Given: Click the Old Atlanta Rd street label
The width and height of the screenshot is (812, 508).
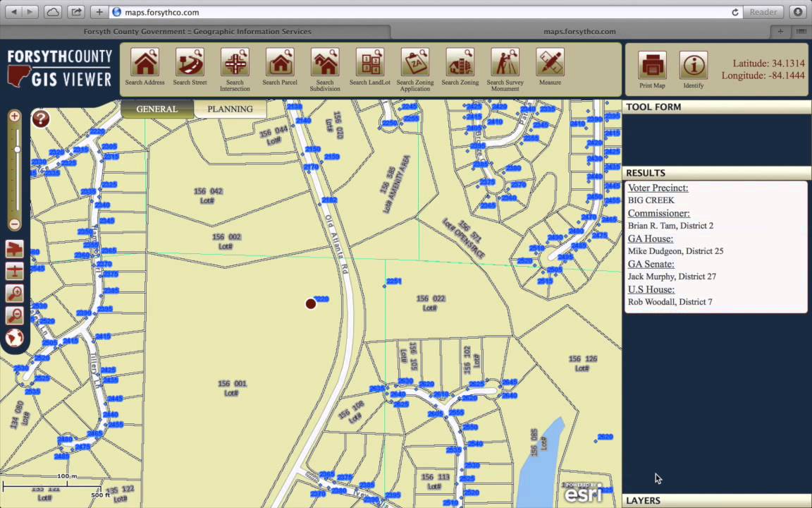Looking at the screenshot, I should (336, 243).
